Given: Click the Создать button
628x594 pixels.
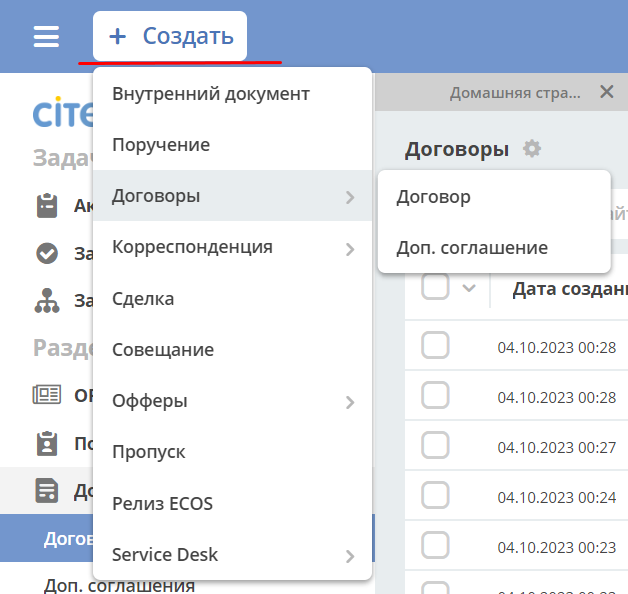Looking at the screenshot, I should 170,36.
